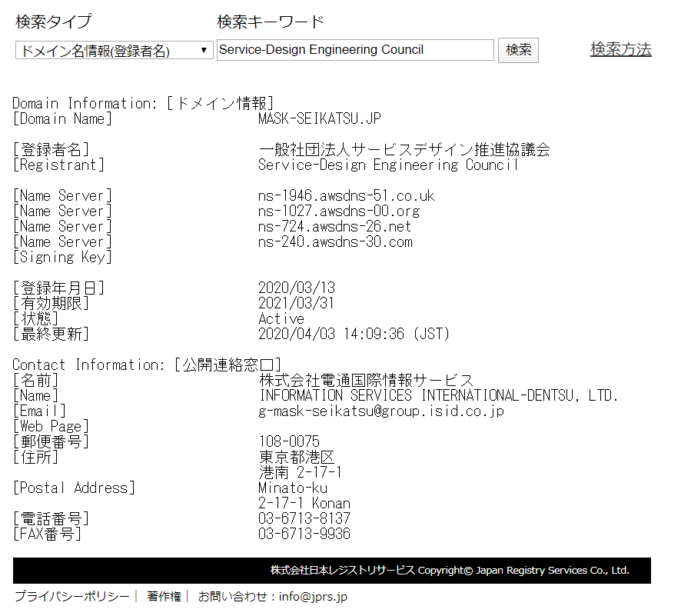Open the 検索タイプ dropdown
This screenshot has height=616, width=691.
(114, 50)
